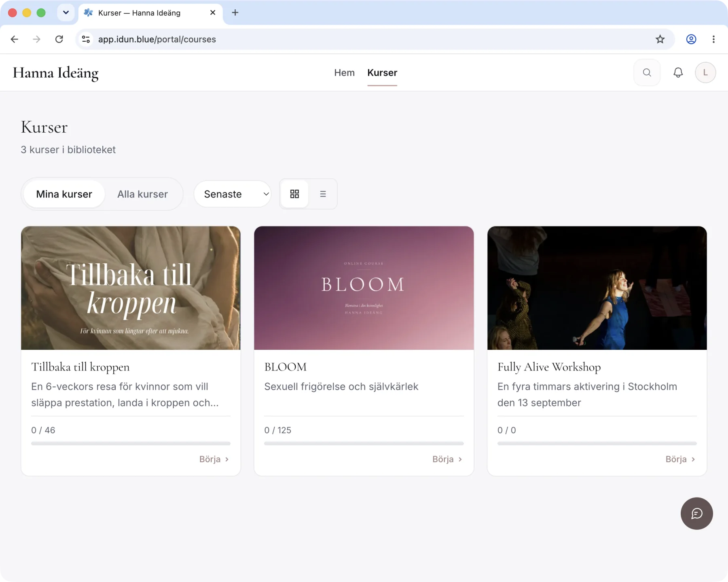
Task: Start the Tillbaka till kroppen course via Börja
Action: [x=214, y=459]
